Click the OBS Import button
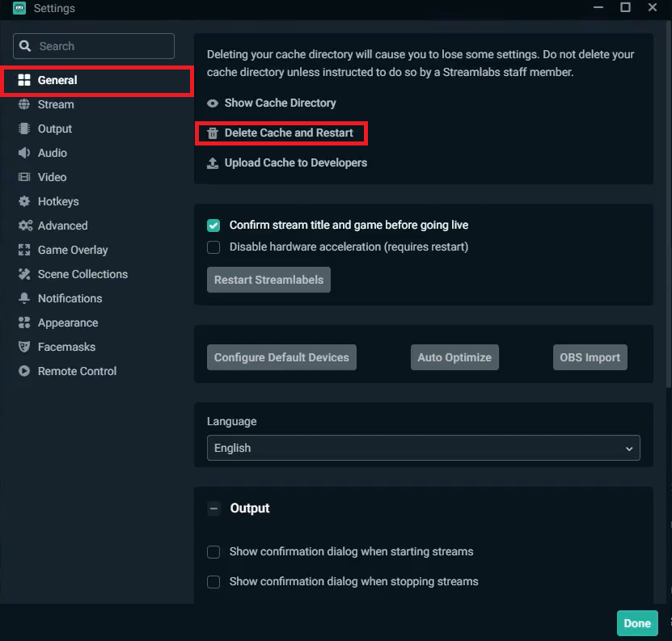The image size is (672, 641). [x=590, y=357]
